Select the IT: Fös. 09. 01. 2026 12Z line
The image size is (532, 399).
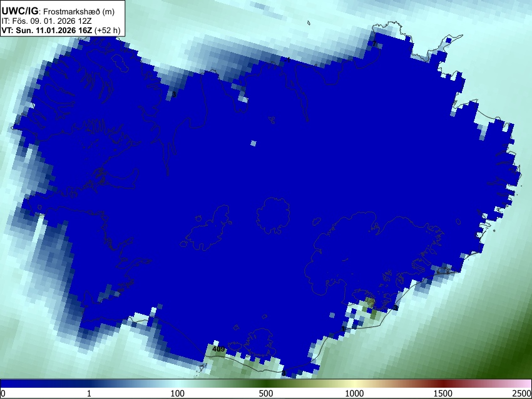pyautogui.click(x=46, y=21)
